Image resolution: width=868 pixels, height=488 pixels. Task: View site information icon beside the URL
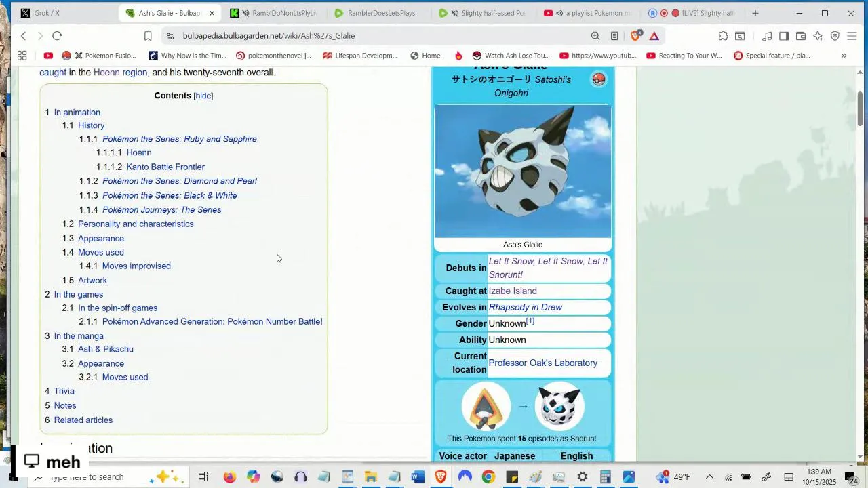click(170, 36)
